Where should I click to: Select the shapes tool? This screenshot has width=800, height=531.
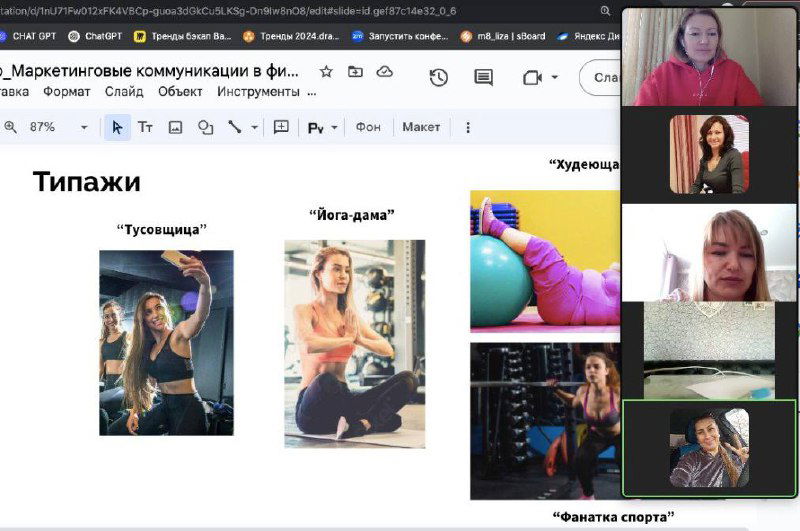[x=205, y=127]
